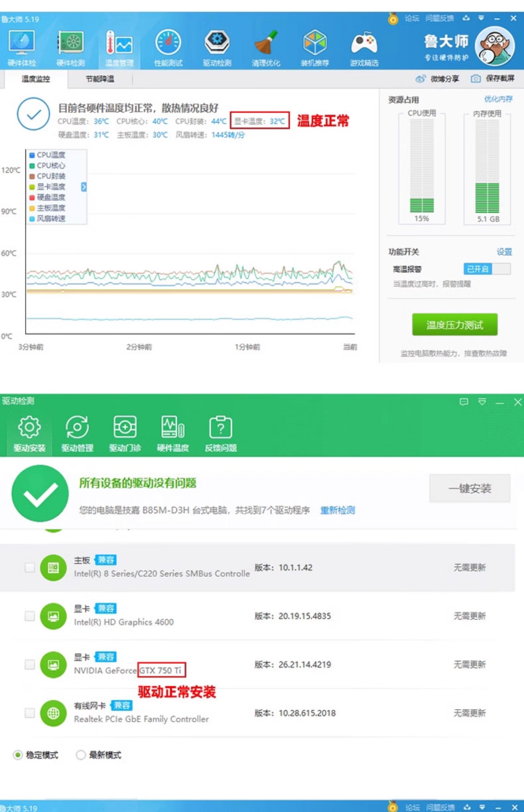Toggle 硬盘温度 red legend swatch
This screenshot has height=812, width=524.
32,198
